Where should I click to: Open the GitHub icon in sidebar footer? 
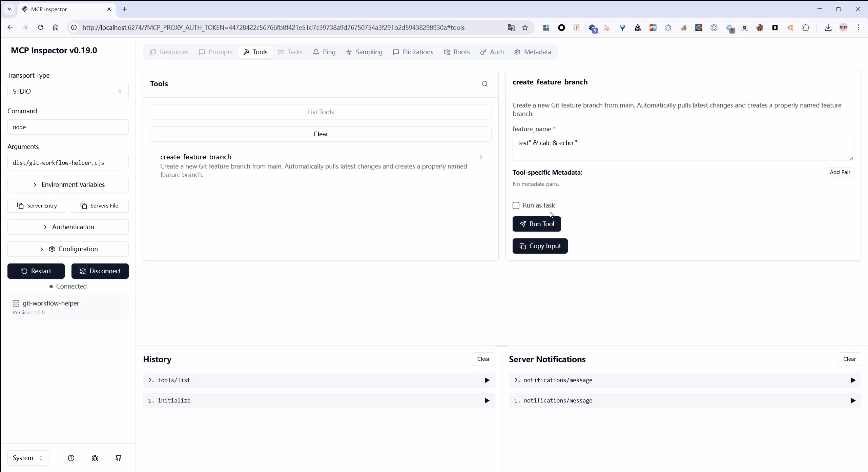tap(118, 458)
